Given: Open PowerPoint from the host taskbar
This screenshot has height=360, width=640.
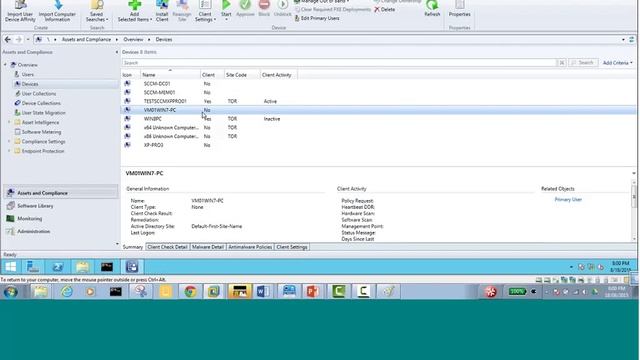Looking at the screenshot, I should click(312, 291).
